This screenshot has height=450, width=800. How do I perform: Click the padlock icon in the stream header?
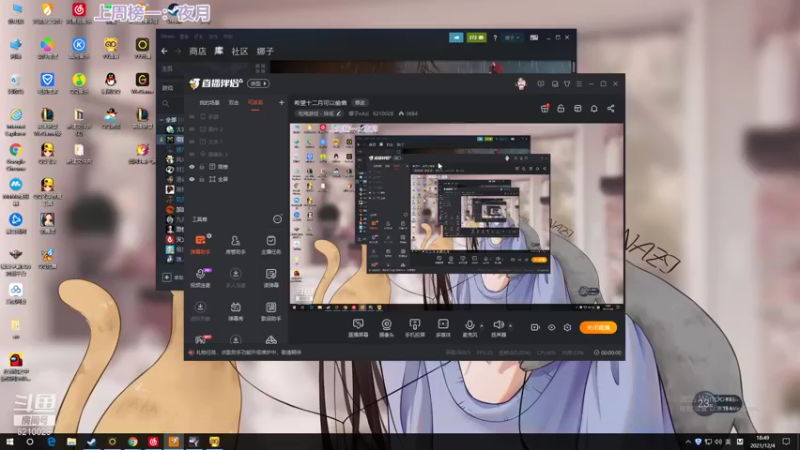pyautogui.click(x=561, y=108)
